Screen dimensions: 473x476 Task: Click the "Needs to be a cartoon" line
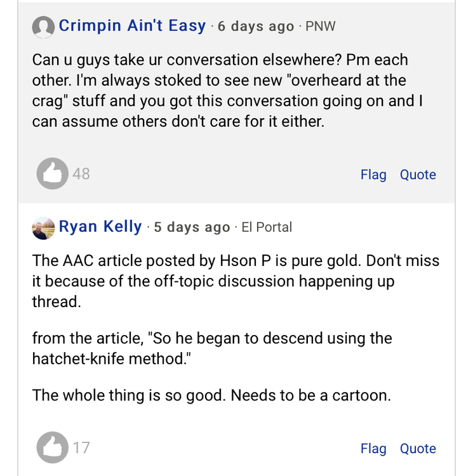pyautogui.click(x=211, y=395)
